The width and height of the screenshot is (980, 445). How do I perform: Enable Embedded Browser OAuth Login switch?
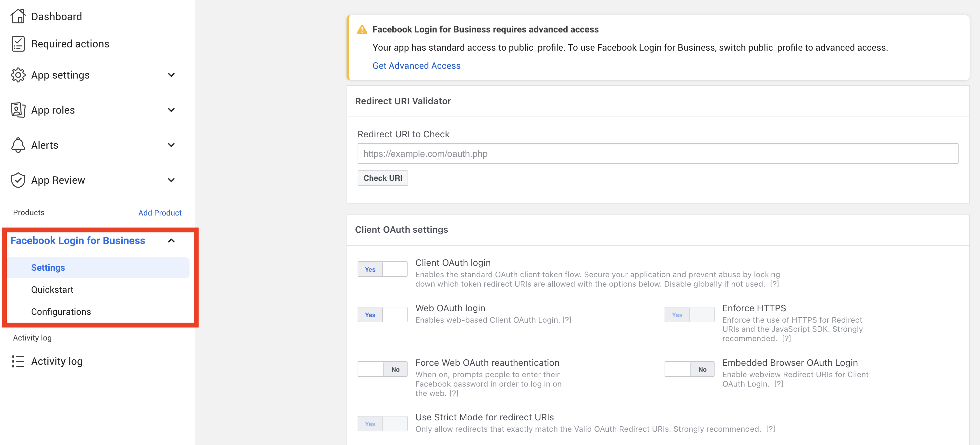[689, 369]
